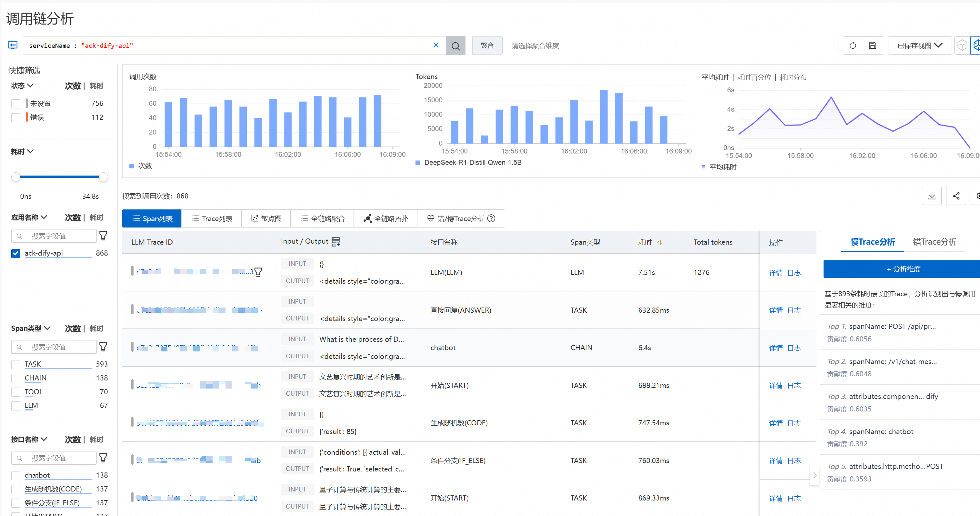Viewport: 980px width, 516px height.
Task: Switch chart to 耗时百分位
Action: [x=754, y=77]
